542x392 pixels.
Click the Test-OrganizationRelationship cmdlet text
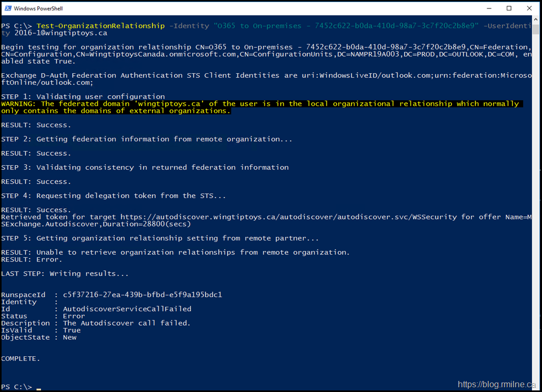coord(101,26)
